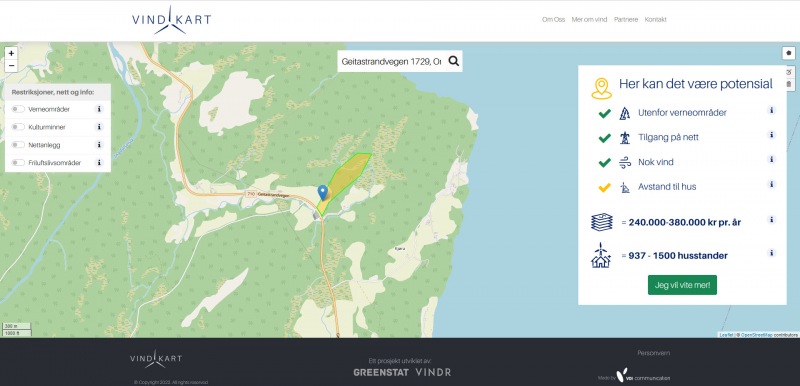The height and width of the screenshot is (386, 800).
Task: Click the blue location marker pin
Action: 322,192
